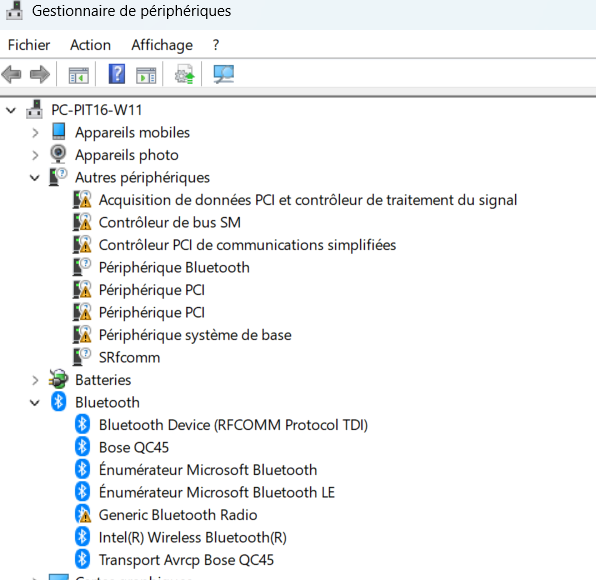Expand the Appareils photo category
This screenshot has height=580, width=596.
[x=35, y=155]
